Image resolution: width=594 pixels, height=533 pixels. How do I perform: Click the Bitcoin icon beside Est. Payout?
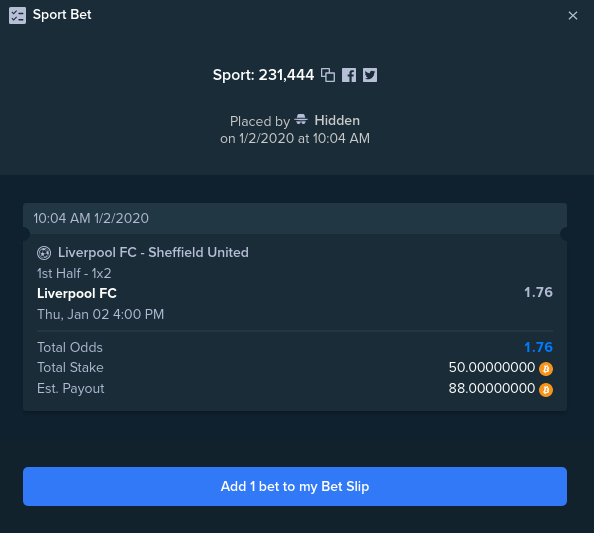546,389
